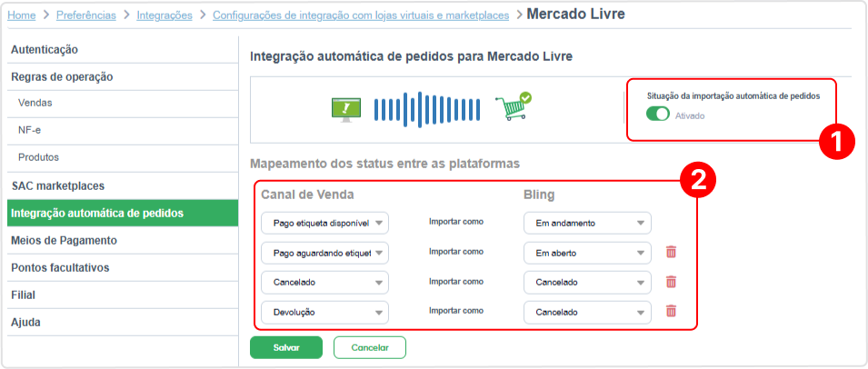Screen dimensions: 868x369
Task: Select Integração automática de pedidos item
Action: 123,213
